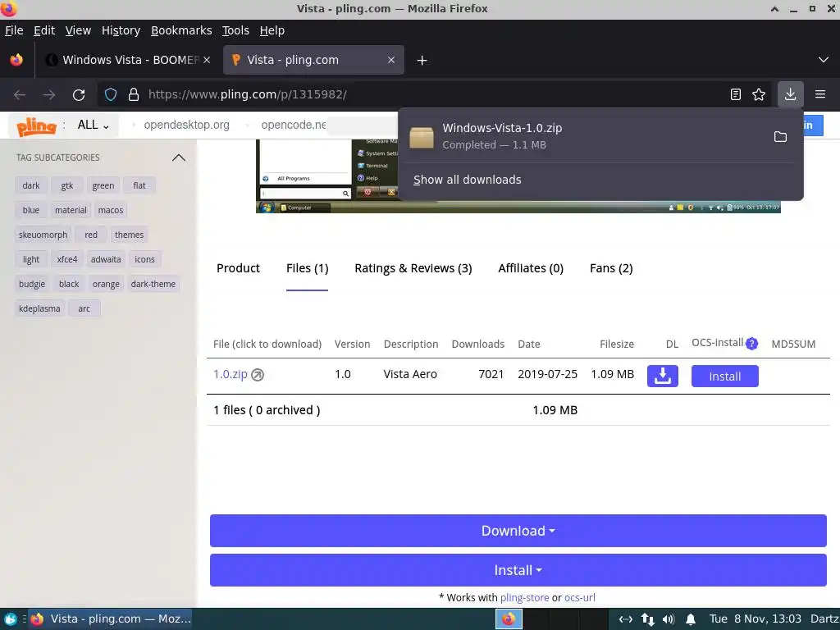List all tabs with the chevron
Screen dimensions: 840x630
pos(824,59)
